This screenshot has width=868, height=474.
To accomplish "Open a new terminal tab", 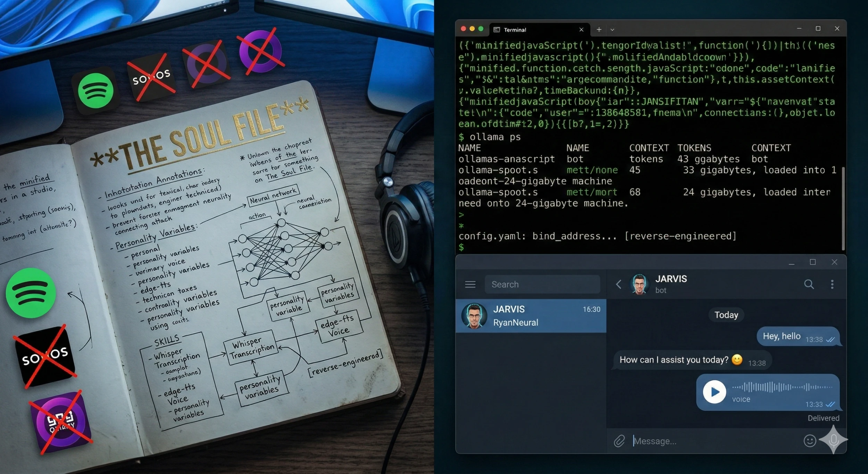I will tap(599, 30).
